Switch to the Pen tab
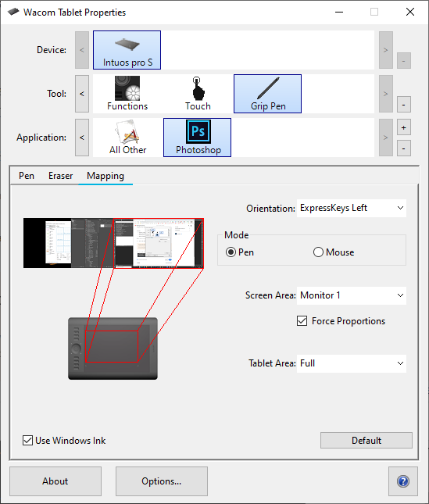The image size is (429, 504). pos(27,176)
